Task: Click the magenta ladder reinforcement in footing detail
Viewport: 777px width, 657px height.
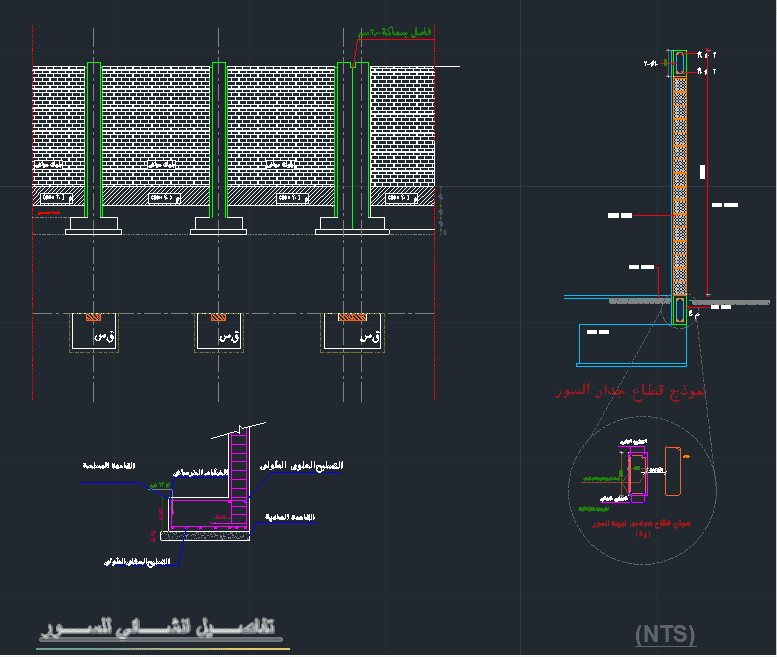Action: point(239,478)
